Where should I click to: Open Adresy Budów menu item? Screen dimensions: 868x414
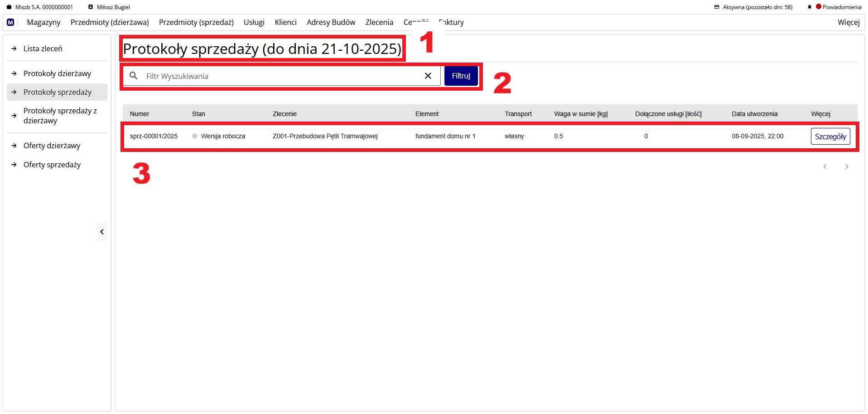click(x=331, y=22)
